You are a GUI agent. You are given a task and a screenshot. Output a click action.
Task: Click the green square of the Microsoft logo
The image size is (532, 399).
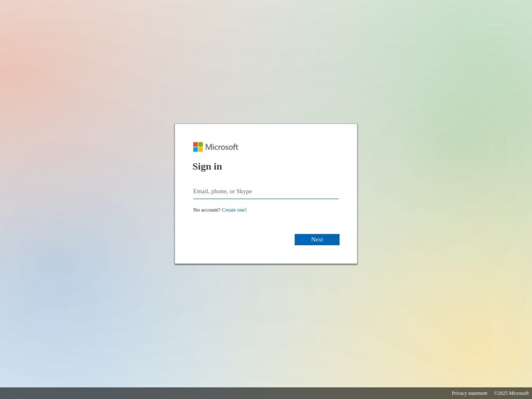point(201,144)
